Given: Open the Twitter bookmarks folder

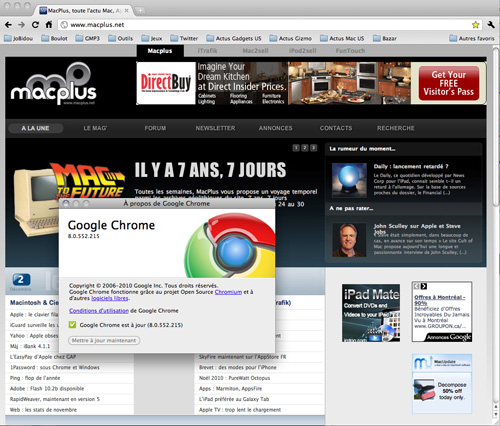Looking at the screenshot, I should (x=184, y=38).
